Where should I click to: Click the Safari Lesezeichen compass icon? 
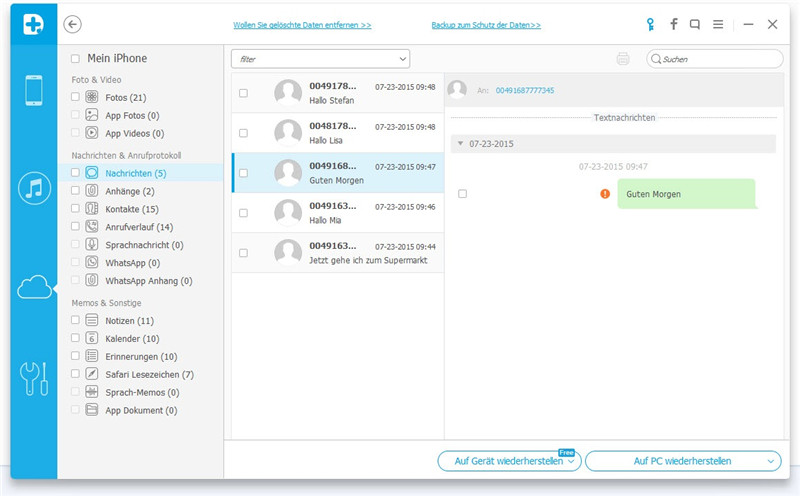point(92,374)
